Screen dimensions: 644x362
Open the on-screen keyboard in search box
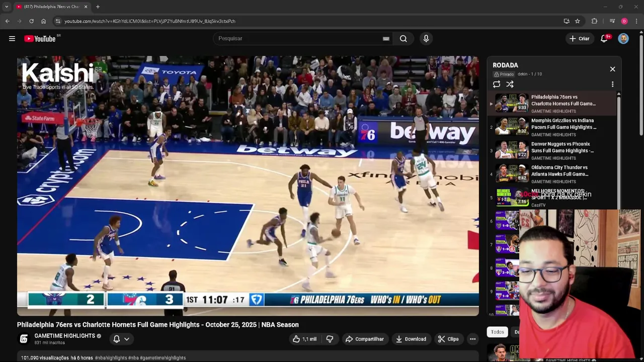tap(386, 39)
